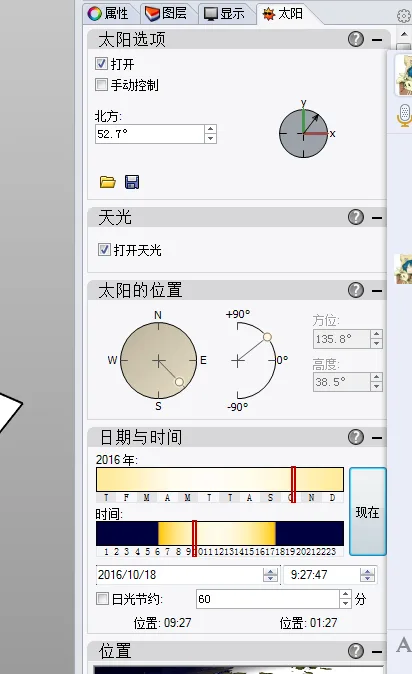The height and width of the screenshot is (674, 412).
Task: Open sun settings file with folder icon
Action: coord(108,182)
